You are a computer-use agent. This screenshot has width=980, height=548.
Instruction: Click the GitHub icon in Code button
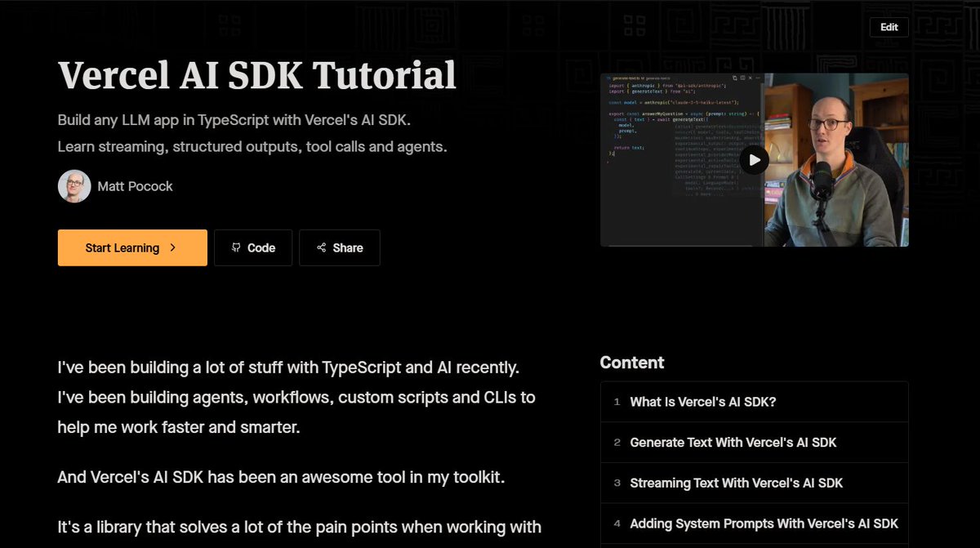pos(236,247)
